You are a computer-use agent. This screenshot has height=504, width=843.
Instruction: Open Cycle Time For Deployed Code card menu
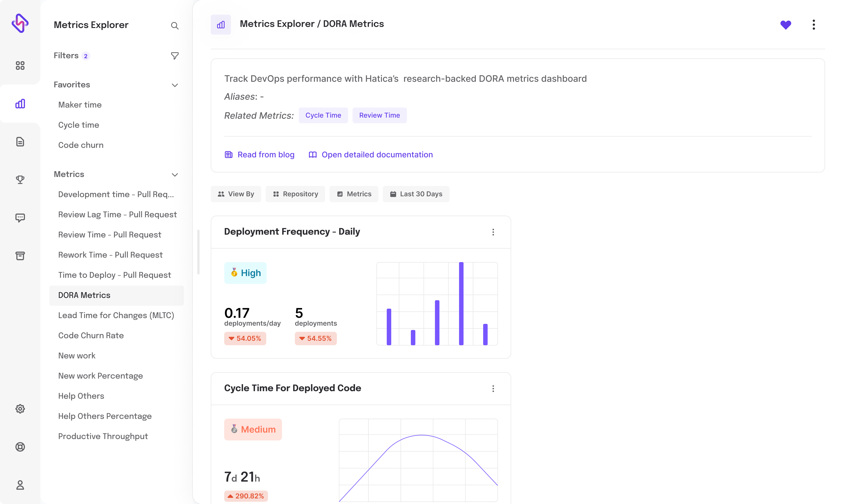[x=493, y=388]
